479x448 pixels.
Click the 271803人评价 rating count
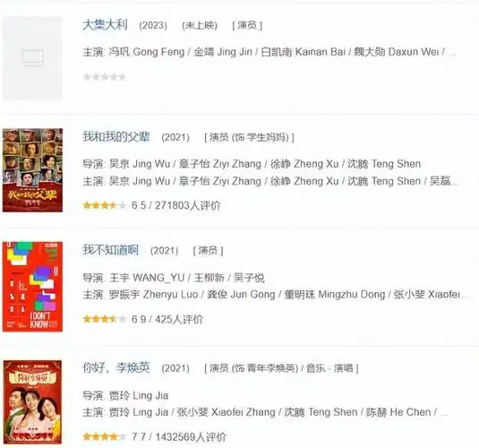(x=187, y=205)
